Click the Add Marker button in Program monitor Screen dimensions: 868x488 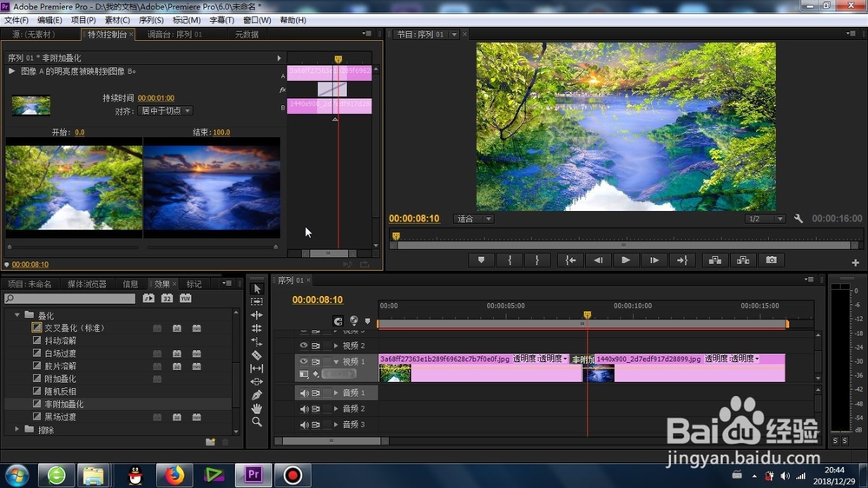(481, 260)
